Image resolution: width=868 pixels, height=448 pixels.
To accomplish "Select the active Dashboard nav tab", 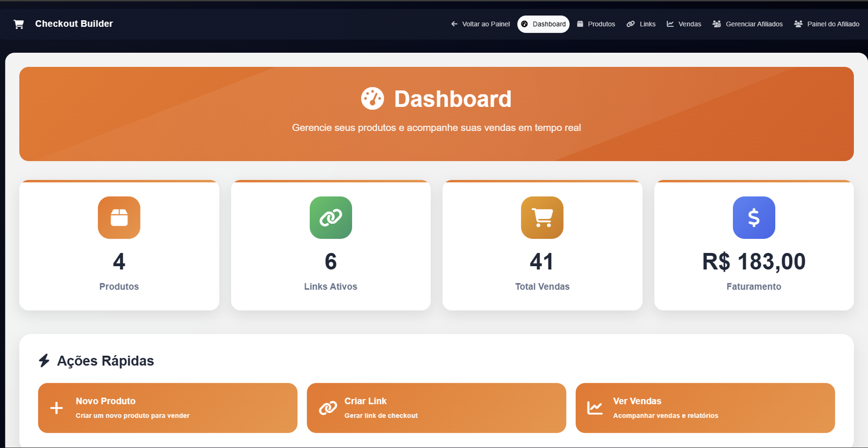I will pyautogui.click(x=543, y=24).
